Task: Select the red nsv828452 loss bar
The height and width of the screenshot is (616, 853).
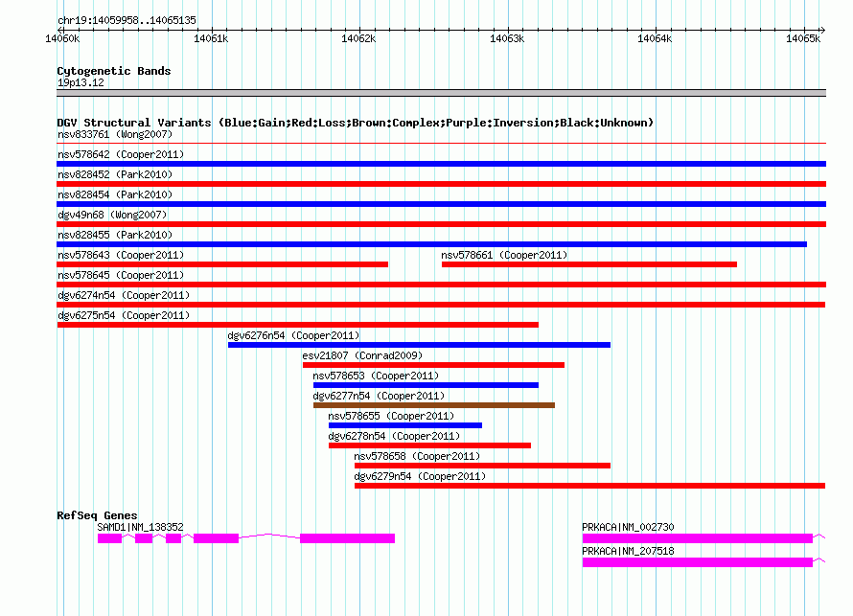Action: [441, 184]
